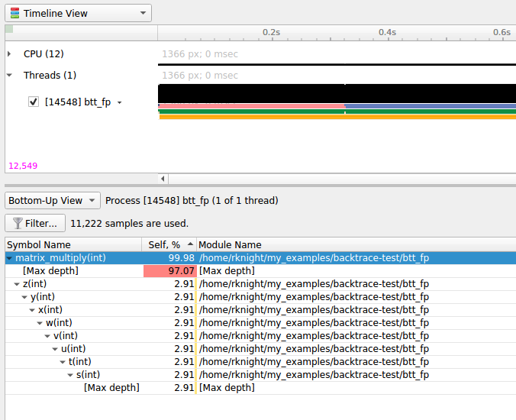The height and width of the screenshot is (420, 516).
Task: Collapse the z(int) tree node
Action: click(x=17, y=284)
